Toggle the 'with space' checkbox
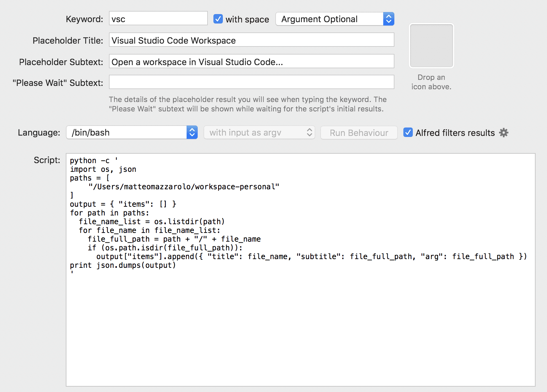 click(218, 19)
